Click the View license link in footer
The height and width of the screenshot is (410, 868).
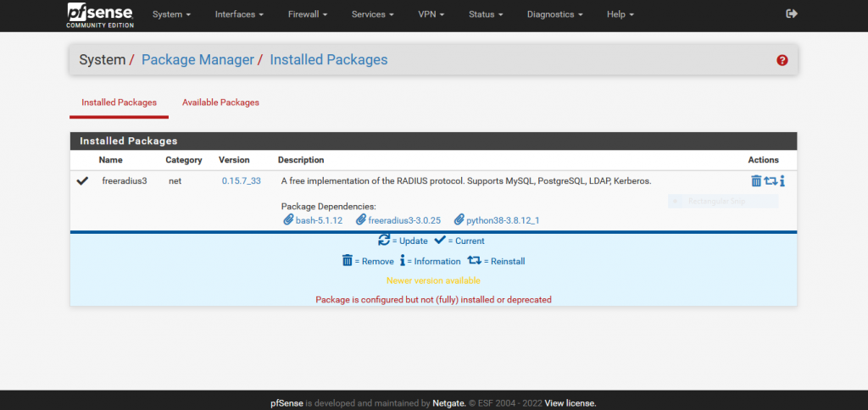570,403
